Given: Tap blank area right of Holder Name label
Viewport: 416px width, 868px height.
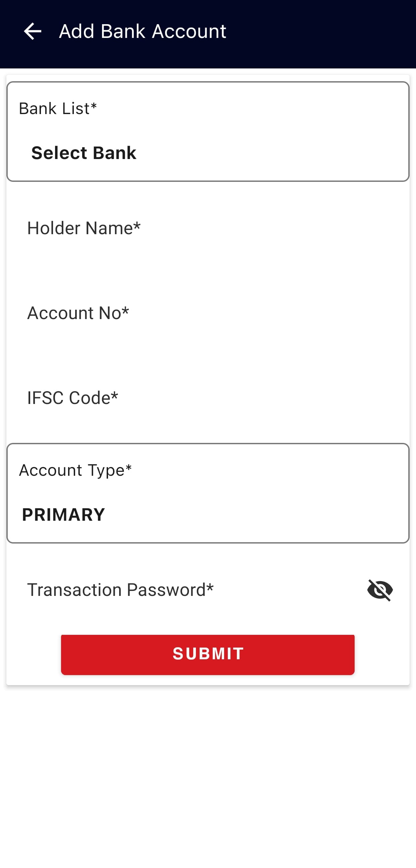Looking at the screenshot, I should [x=269, y=228].
